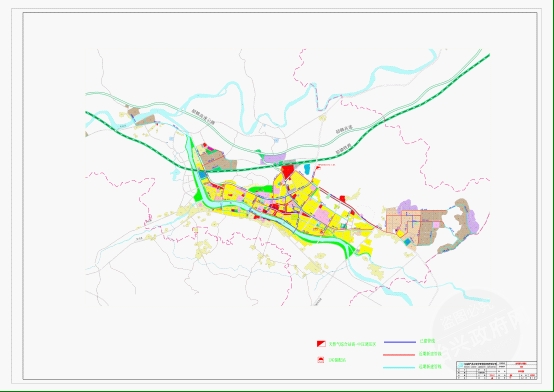This screenshot has width=554, height=392.
Task: Select the green text label beside blue line
Action: coord(427,341)
